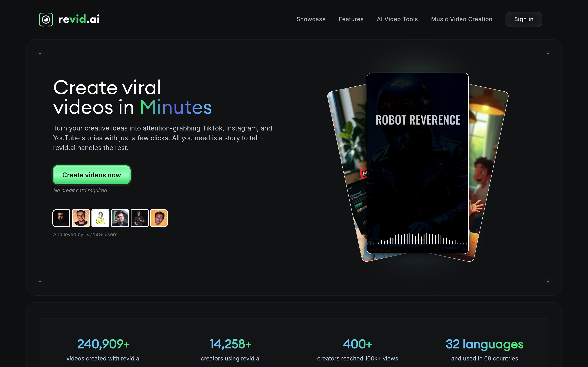
Task: Click the 240,909+ videos created stat
Action: [104, 344]
